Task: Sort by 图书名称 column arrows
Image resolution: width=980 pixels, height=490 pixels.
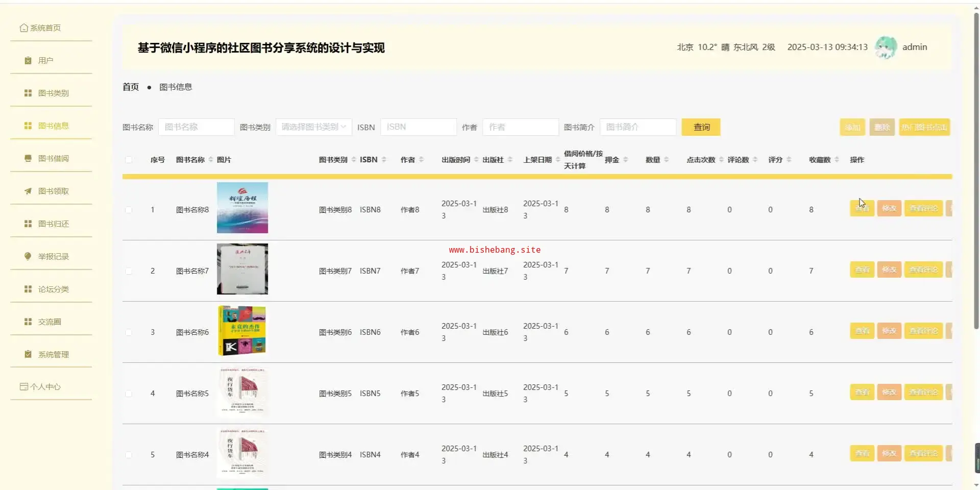Action: coord(211,160)
